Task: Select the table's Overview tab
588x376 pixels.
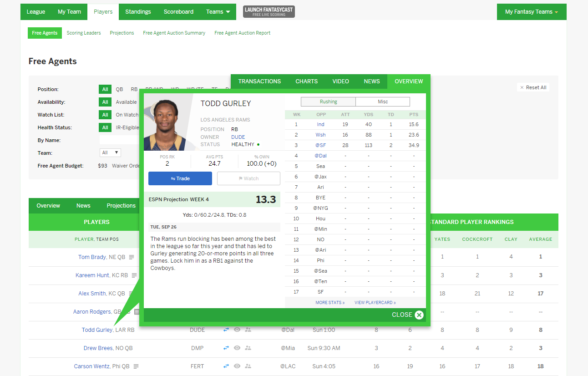Action: [48, 206]
